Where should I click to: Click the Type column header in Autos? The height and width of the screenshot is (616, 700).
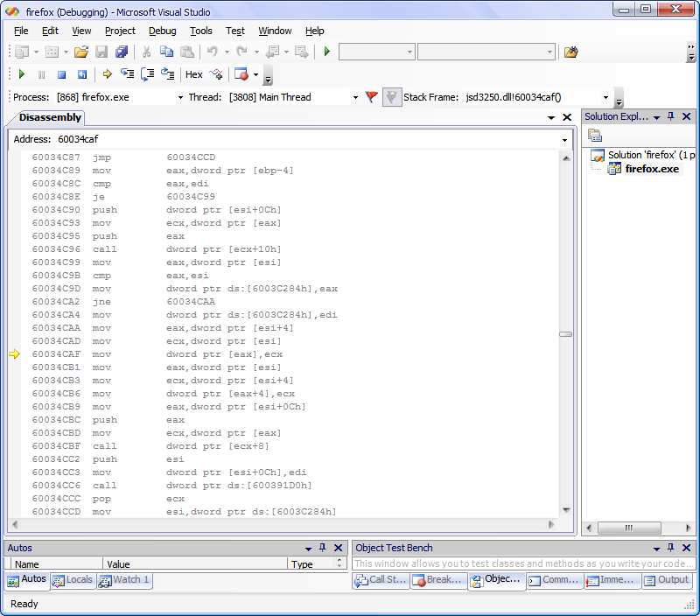point(311,564)
